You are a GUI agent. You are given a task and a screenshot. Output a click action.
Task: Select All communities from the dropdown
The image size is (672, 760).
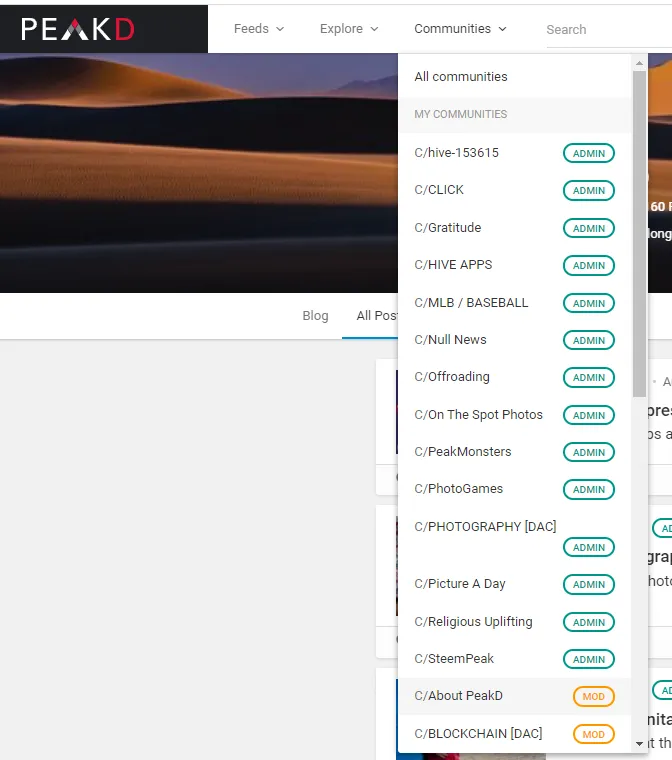click(x=514, y=77)
